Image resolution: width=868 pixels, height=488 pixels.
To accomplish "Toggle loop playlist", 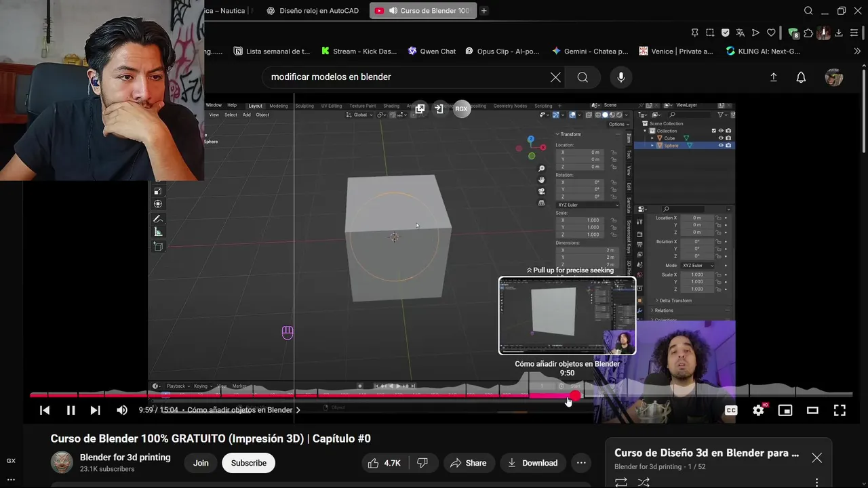I will point(620,482).
